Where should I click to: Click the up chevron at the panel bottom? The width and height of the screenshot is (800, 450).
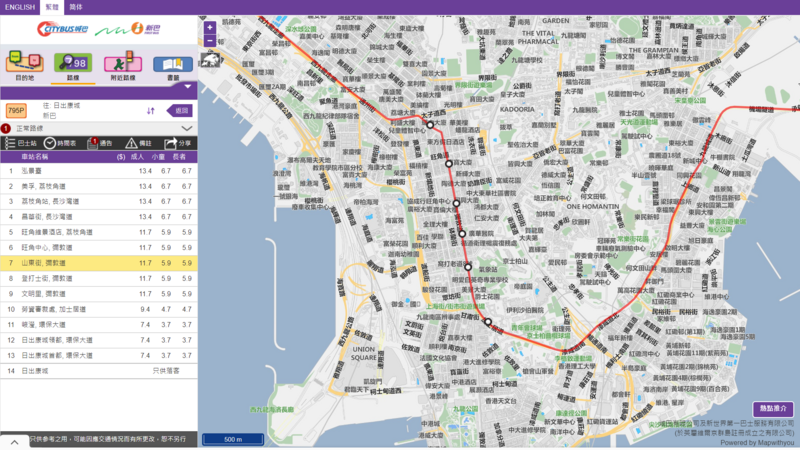(x=14, y=442)
